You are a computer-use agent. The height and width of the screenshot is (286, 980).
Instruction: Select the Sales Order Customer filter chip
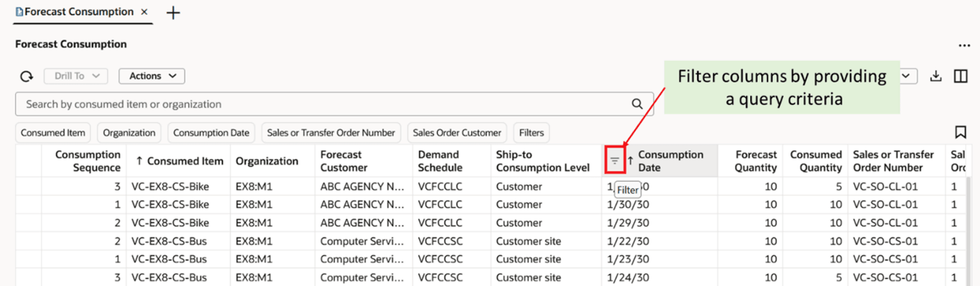click(457, 132)
